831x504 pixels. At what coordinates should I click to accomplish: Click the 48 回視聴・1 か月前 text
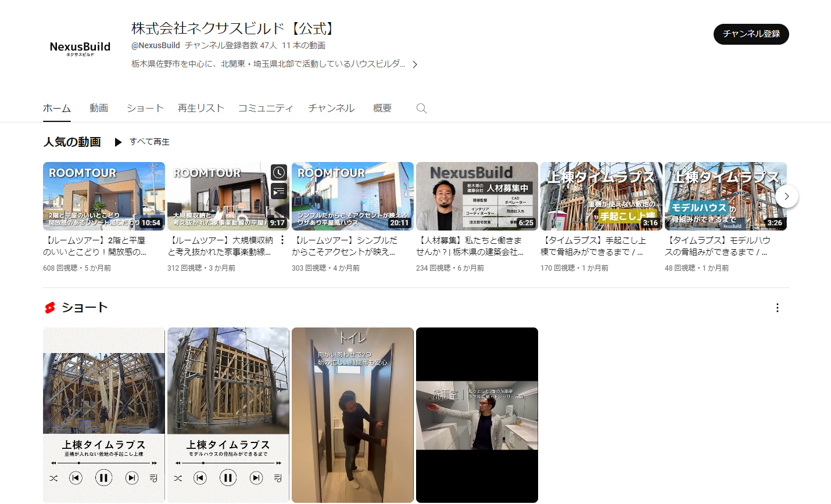[697, 268]
